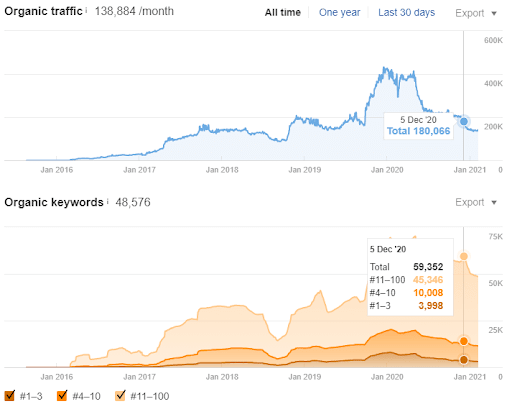Screen dimensions: 512x404
Task: Click blue data point on traffic chart
Action: (x=464, y=122)
